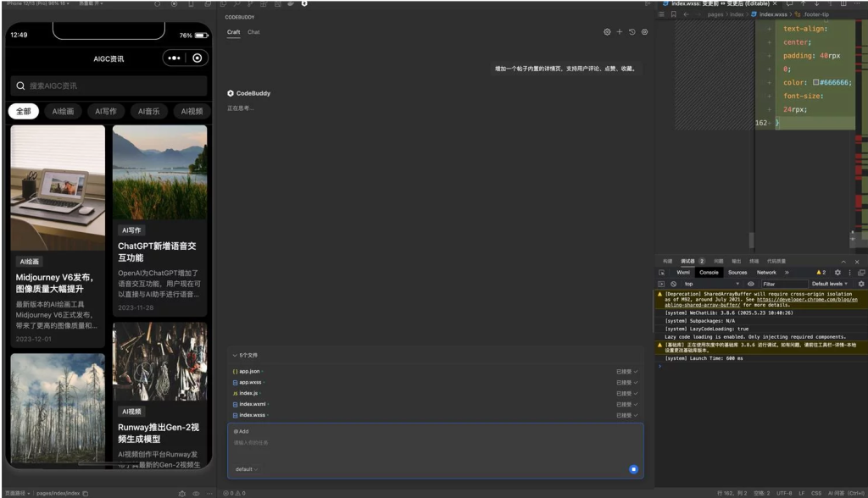Viewport: 868px width, 498px height.
Task: Open the Network devtools tab
Action: point(766,272)
